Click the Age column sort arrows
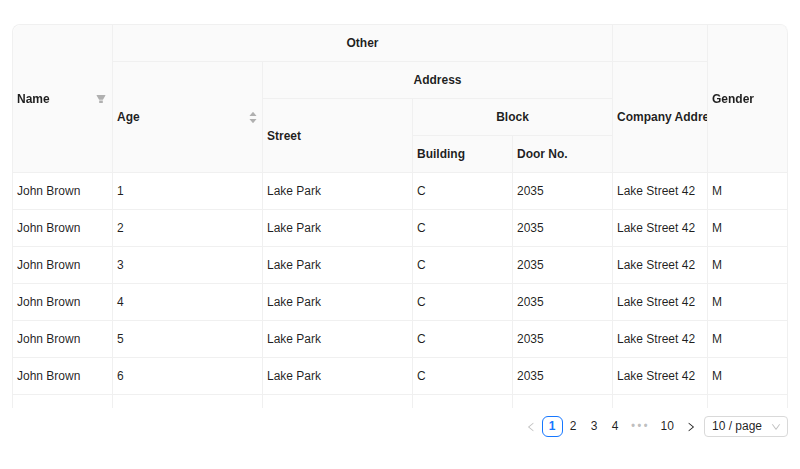Image resolution: width=800 pixels, height=469 pixels. (x=253, y=117)
